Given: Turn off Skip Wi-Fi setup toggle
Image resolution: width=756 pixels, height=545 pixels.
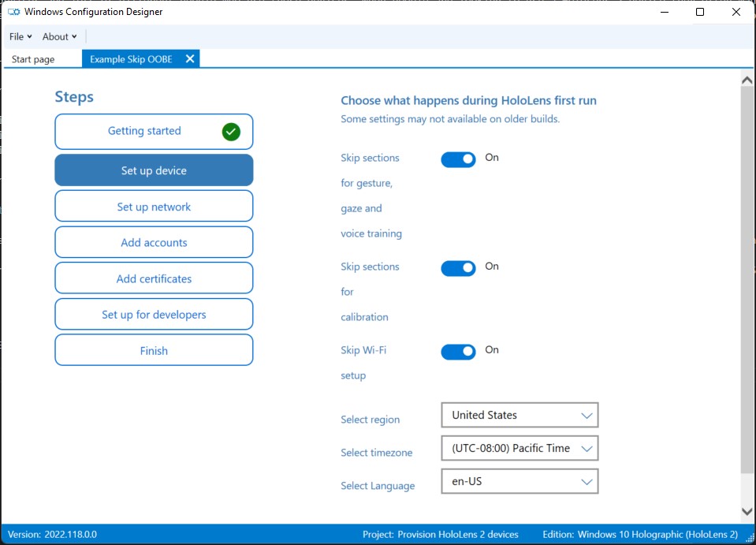Looking at the screenshot, I should pyautogui.click(x=458, y=352).
